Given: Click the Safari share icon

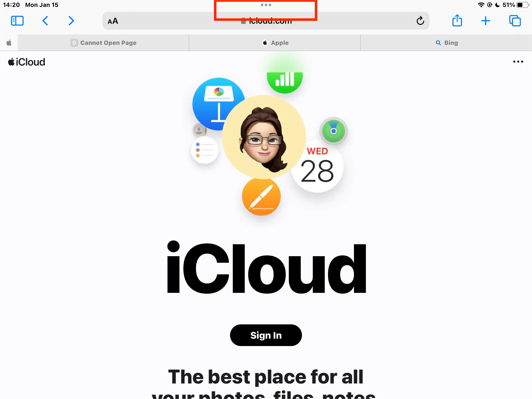Looking at the screenshot, I should [x=457, y=20].
